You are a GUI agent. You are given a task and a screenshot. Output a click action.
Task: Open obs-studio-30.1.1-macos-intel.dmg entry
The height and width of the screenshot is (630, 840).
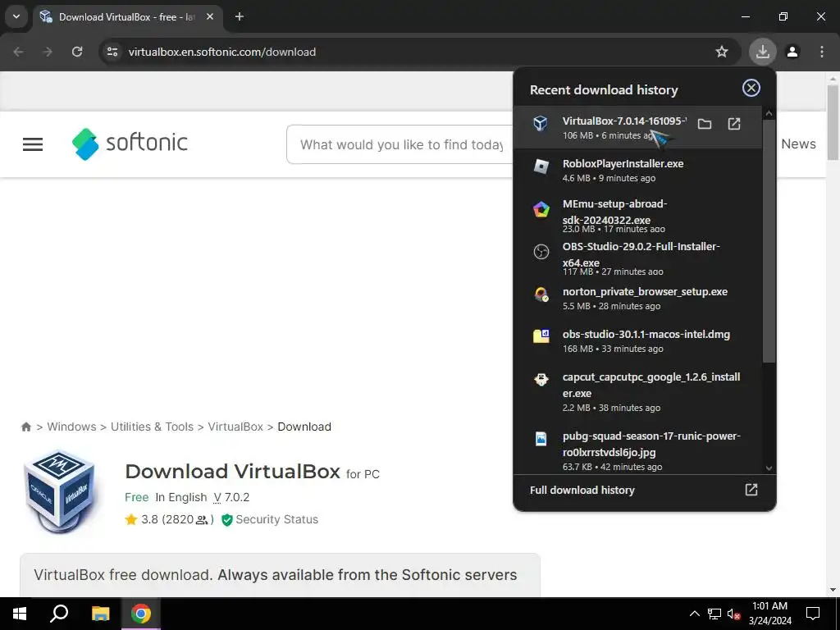pos(637,340)
